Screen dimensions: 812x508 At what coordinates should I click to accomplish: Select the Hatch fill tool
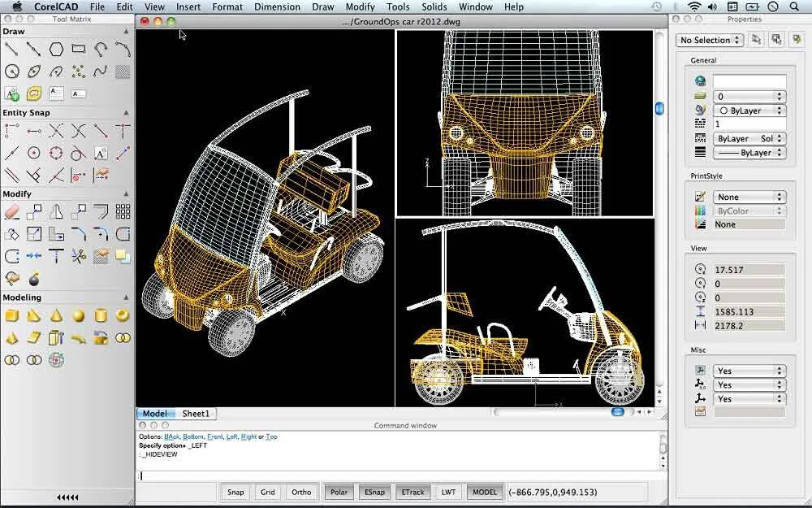tap(123, 72)
